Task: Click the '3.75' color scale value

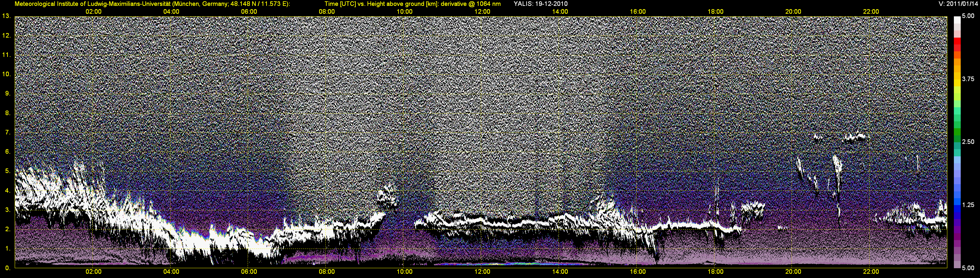Action: (968, 79)
